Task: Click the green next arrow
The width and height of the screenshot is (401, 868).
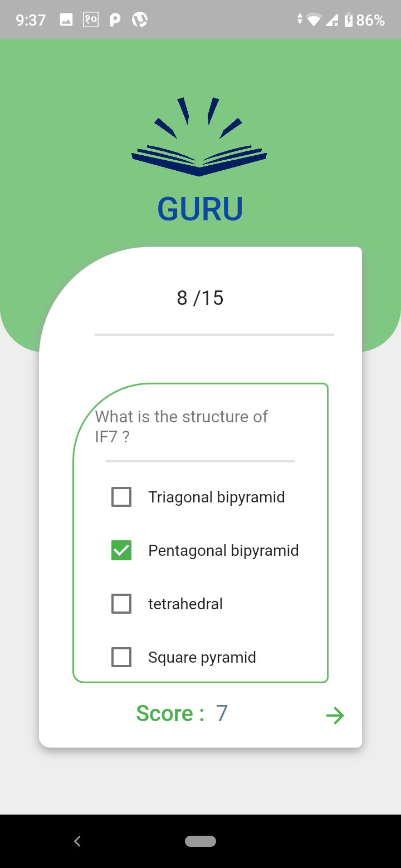Action: click(x=334, y=716)
